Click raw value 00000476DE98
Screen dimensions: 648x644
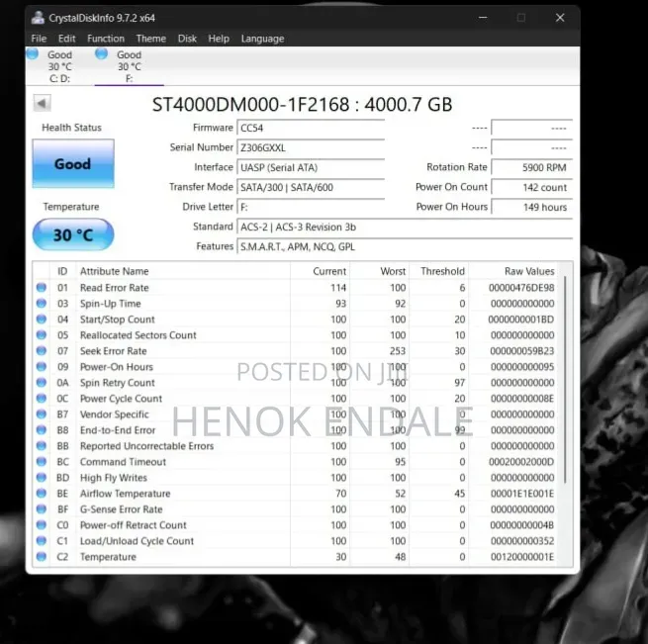coord(521,287)
